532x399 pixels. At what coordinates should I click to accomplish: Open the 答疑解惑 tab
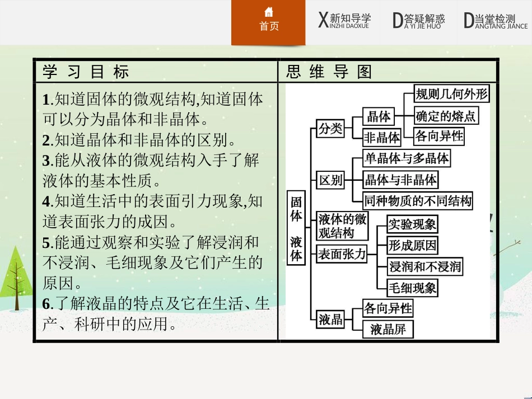click(x=419, y=20)
